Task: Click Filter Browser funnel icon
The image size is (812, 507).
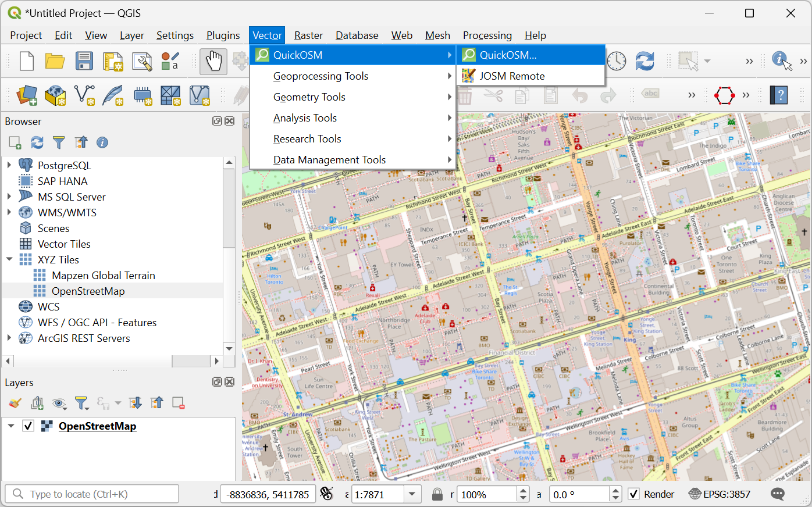Action: pos(59,142)
